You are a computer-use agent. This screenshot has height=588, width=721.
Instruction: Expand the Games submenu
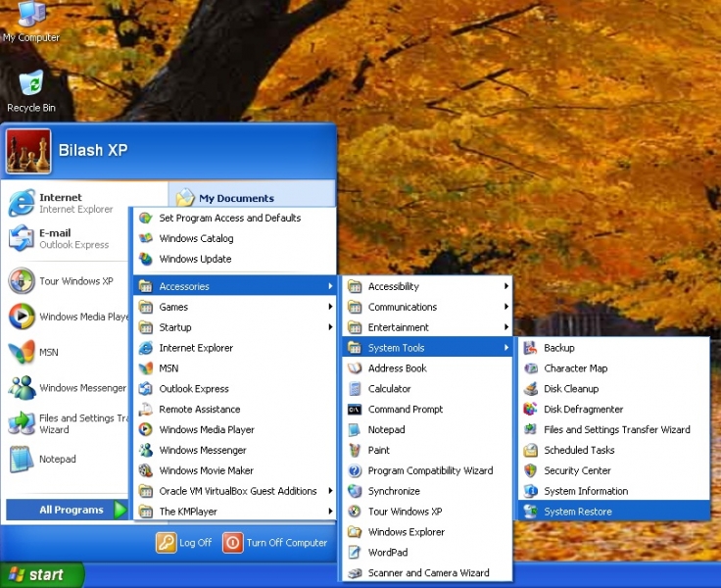pos(235,308)
